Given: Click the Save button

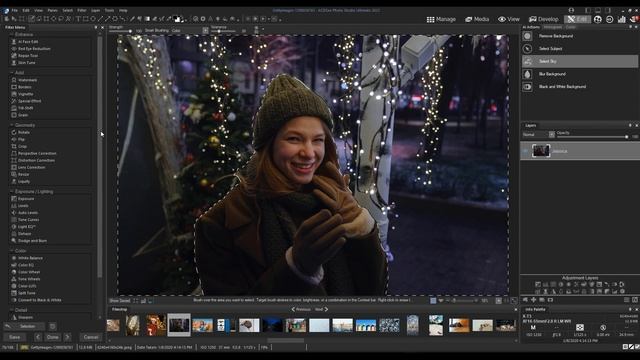Looking at the screenshot, I should click(14, 337).
